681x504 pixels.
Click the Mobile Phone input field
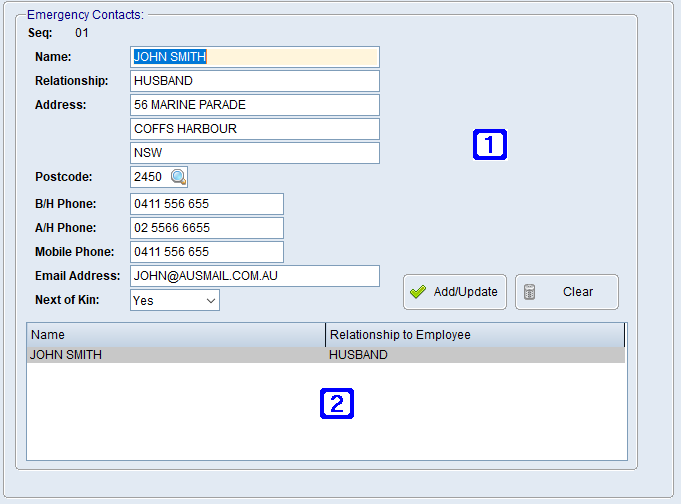click(x=207, y=252)
